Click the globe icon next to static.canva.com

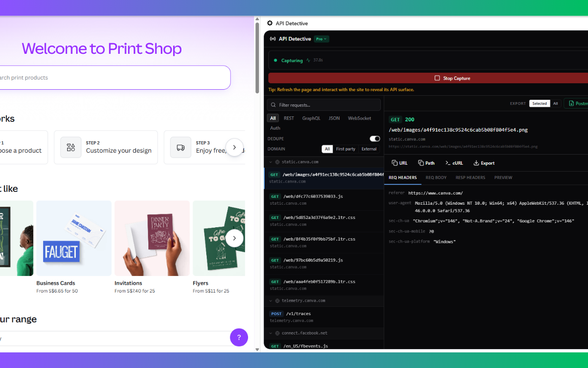pos(277,162)
